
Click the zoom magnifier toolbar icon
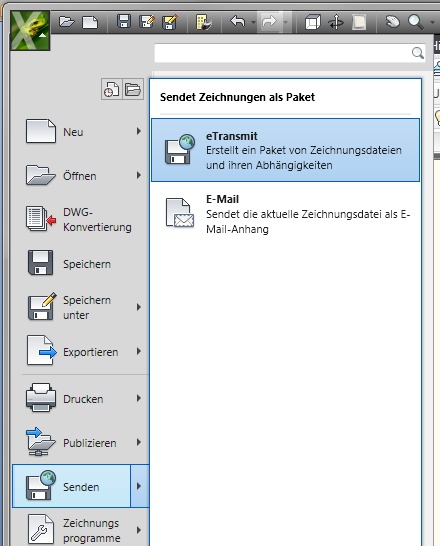pyautogui.click(x=416, y=22)
